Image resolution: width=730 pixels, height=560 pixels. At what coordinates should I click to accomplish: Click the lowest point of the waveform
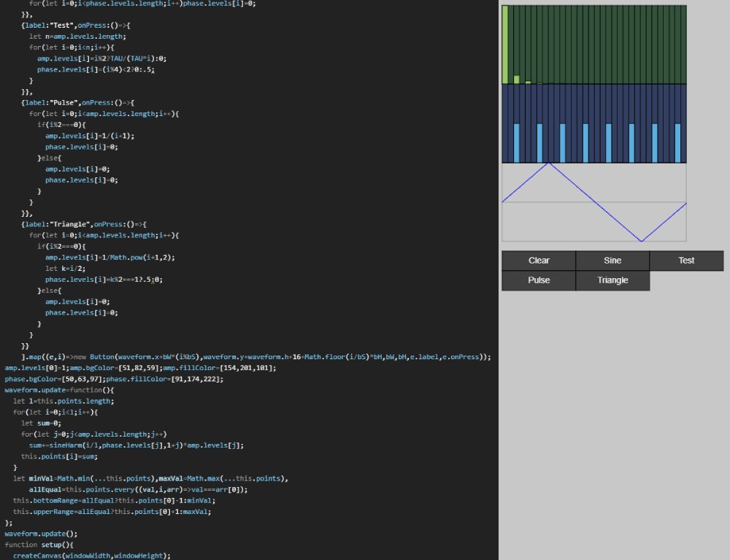pos(641,240)
